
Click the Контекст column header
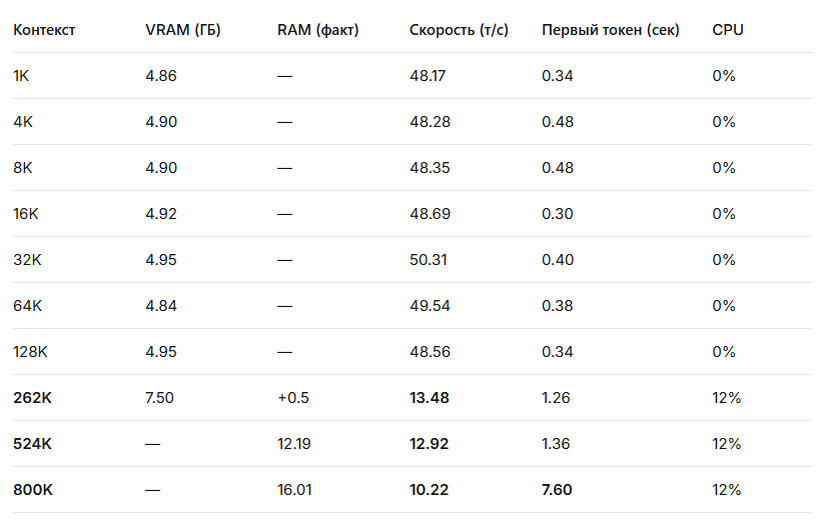44,30
